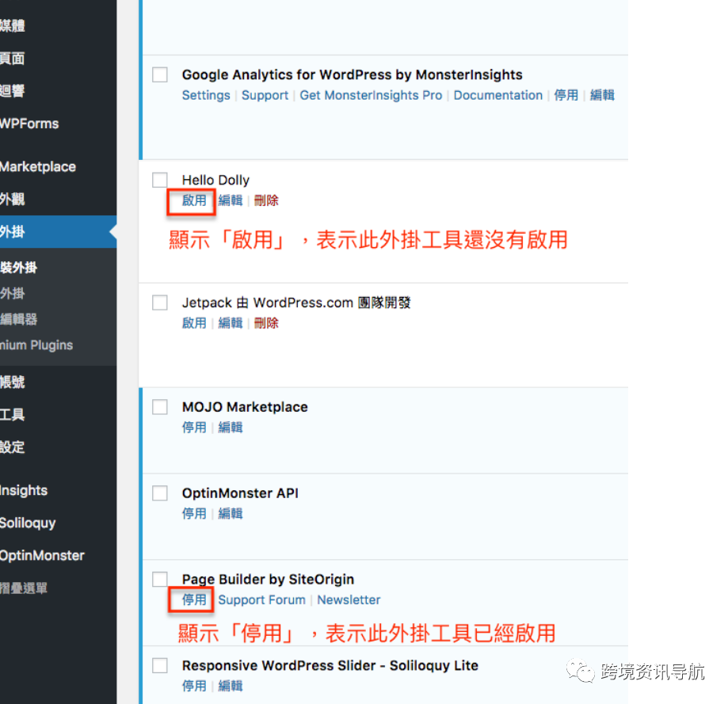Deactivate MOJO Marketplace plugin

pos(194,428)
